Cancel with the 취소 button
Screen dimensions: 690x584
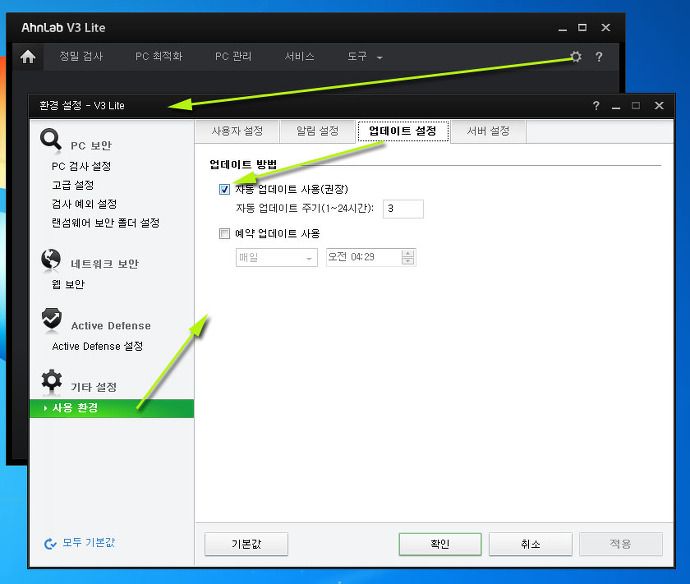[x=530, y=544]
